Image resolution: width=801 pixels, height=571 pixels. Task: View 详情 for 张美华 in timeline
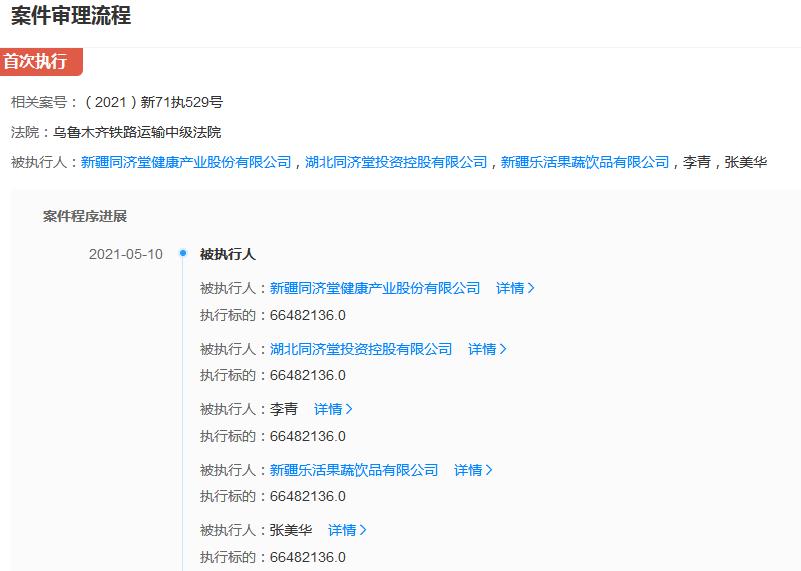[x=347, y=530]
